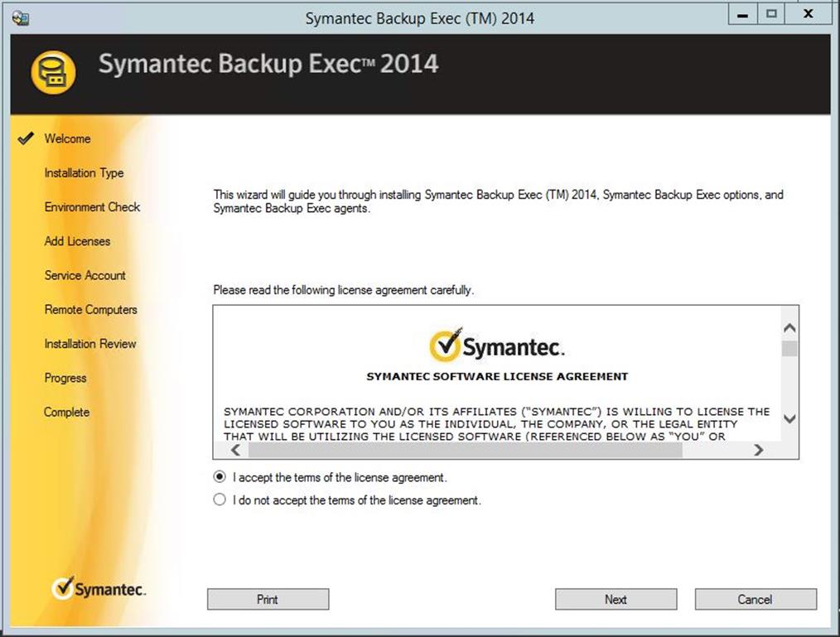Select the Add Licenses step
Image resolution: width=840 pixels, height=637 pixels.
pos(77,241)
